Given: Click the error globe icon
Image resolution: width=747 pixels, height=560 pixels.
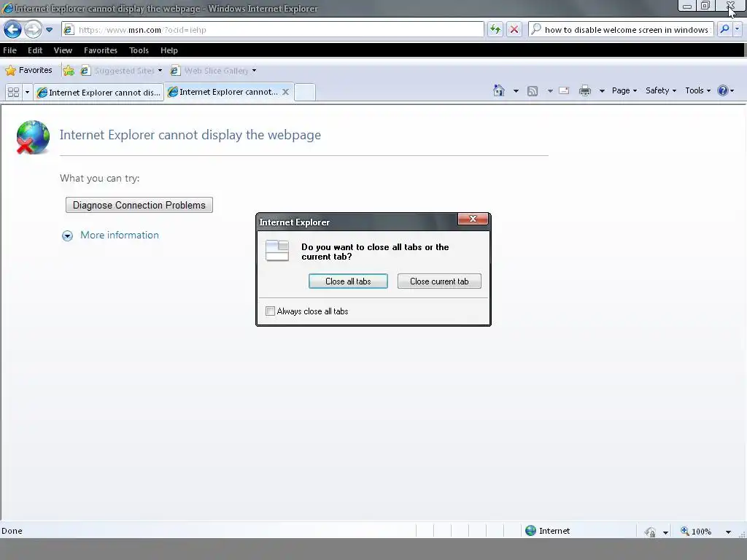Looking at the screenshot, I should pyautogui.click(x=32, y=137).
